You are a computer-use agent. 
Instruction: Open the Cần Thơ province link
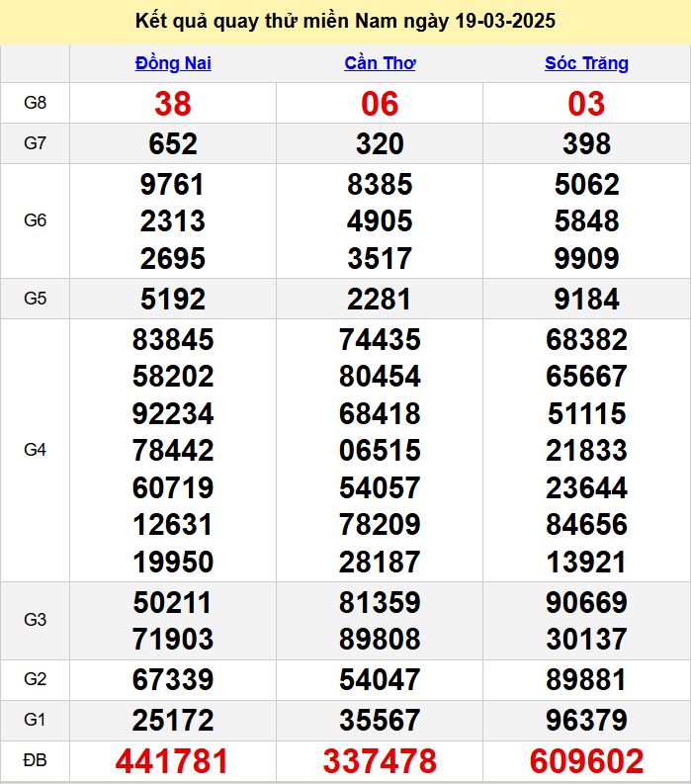tap(380, 63)
